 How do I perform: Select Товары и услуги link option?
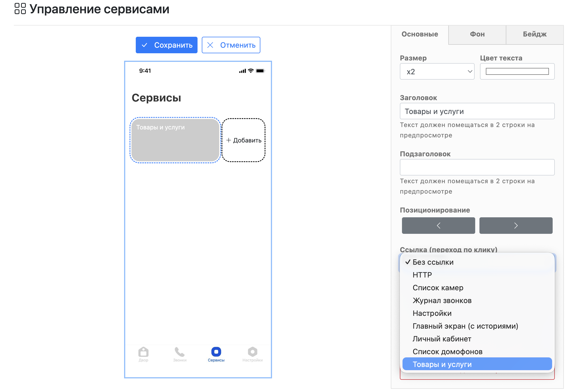click(442, 364)
